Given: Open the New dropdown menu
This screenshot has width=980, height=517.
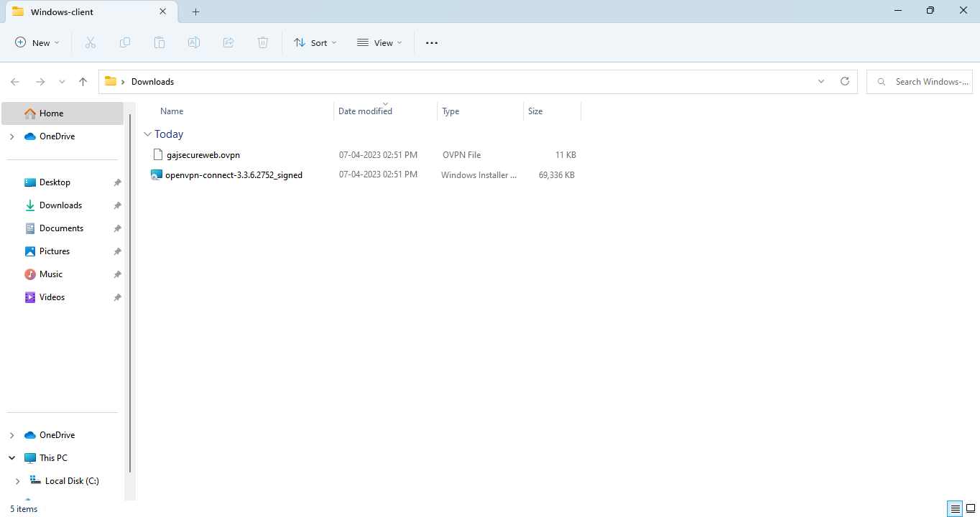Looking at the screenshot, I should click(x=37, y=43).
